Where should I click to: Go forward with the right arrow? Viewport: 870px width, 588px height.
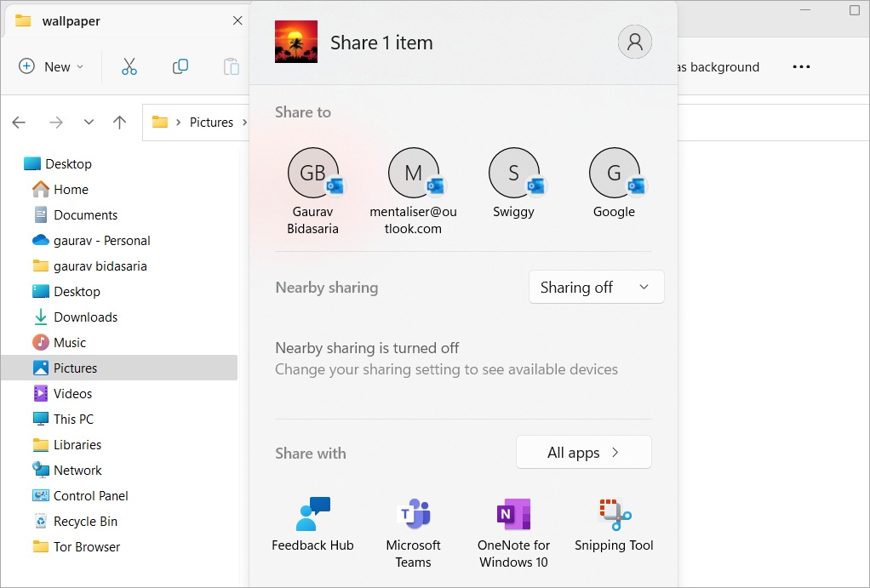(56, 122)
